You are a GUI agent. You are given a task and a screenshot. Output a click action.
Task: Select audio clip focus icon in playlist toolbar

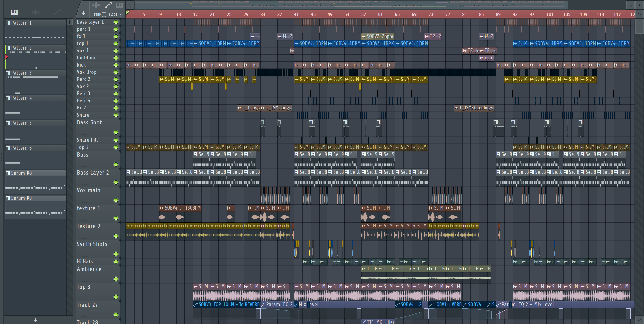pos(96,5)
